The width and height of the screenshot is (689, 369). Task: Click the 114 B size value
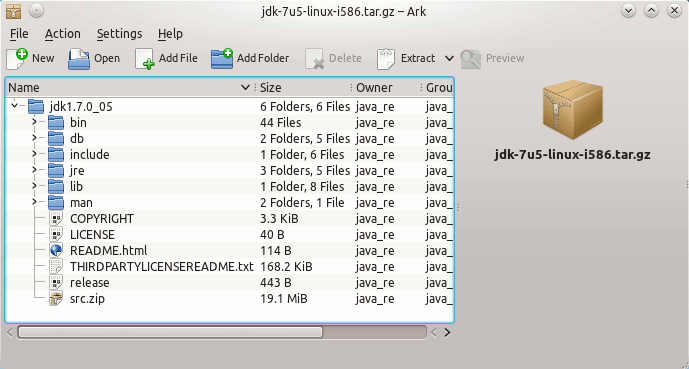[x=276, y=251]
